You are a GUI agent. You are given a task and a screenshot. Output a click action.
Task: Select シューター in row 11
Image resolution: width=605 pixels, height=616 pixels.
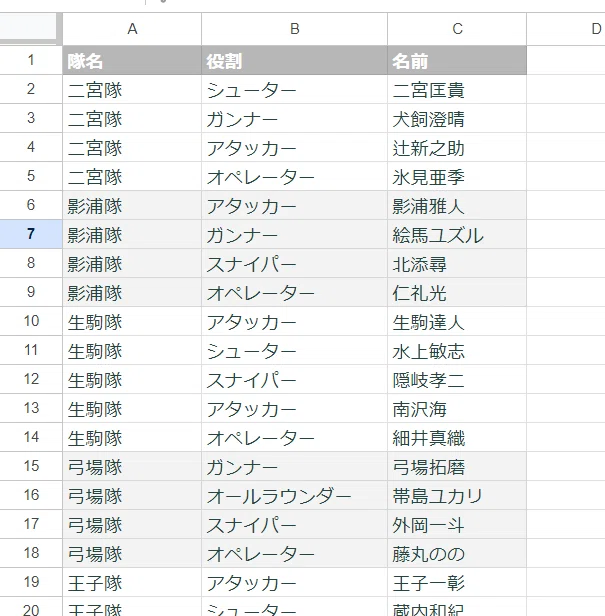click(294, 350)
